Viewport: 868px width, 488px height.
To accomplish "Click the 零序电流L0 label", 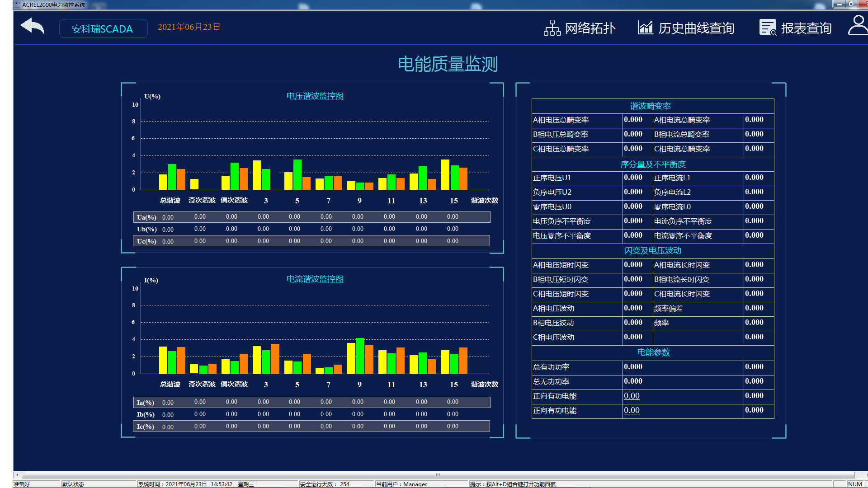I will click(x=672, y=207).
